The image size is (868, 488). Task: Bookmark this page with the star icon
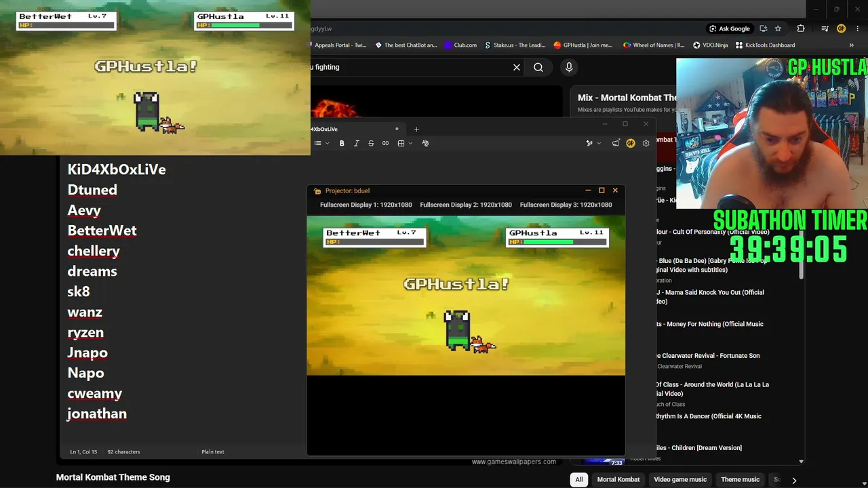(x=778, y=28)
